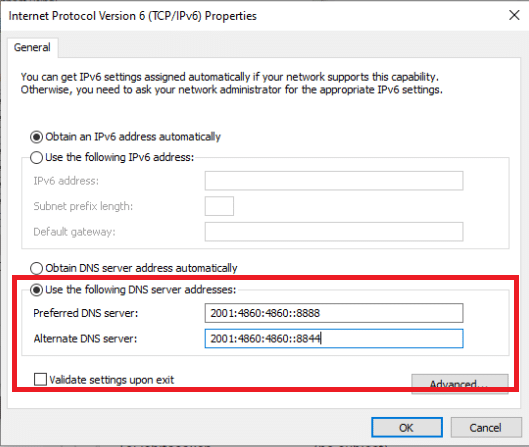Click the Cancel button
The image size is (529, 447).
click(486, 427)
